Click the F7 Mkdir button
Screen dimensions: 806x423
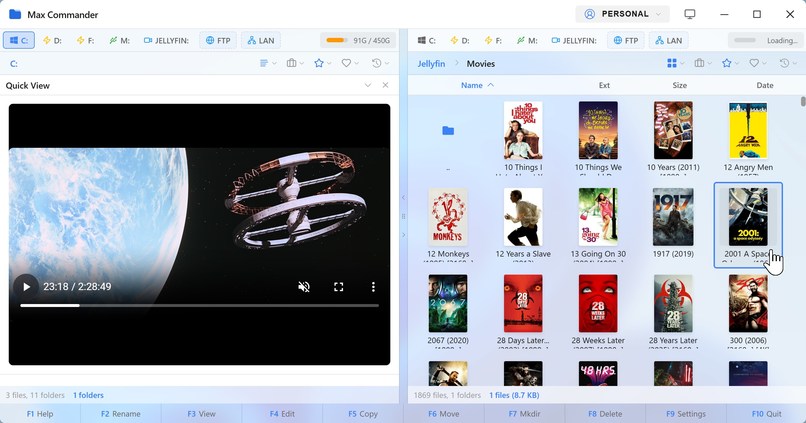[x=524, y=414]
